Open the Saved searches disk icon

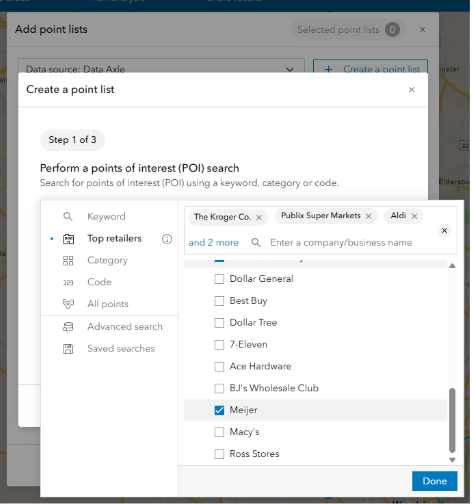coord(68,349)
